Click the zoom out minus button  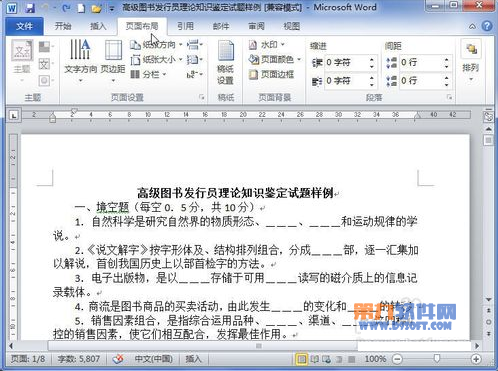coord(397,359)
